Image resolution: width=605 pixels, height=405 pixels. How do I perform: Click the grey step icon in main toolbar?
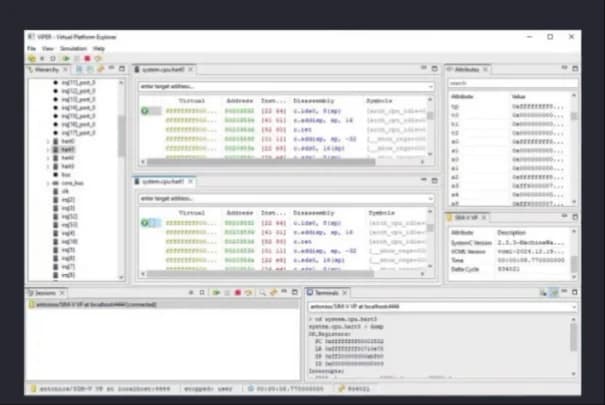coord(77,59)
